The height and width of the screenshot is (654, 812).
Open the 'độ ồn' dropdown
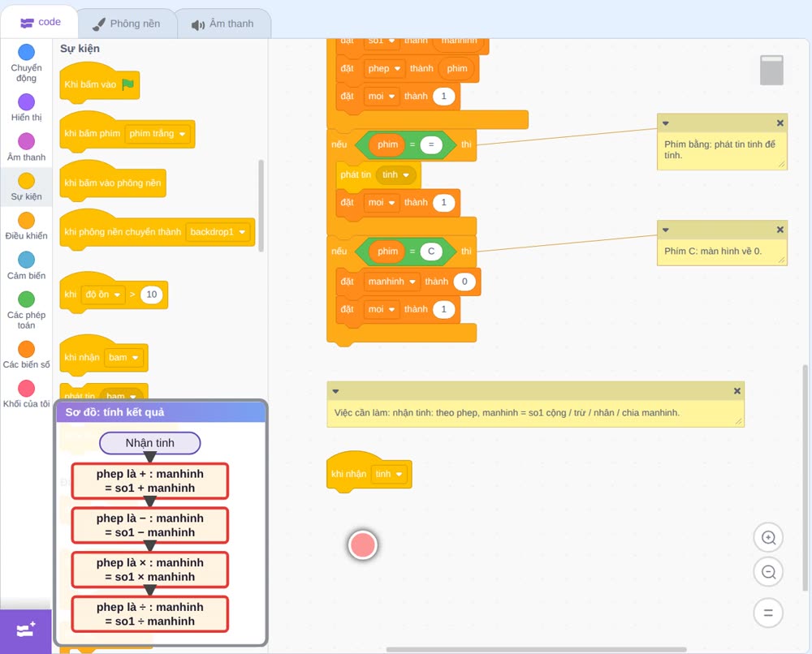[103, 295]
